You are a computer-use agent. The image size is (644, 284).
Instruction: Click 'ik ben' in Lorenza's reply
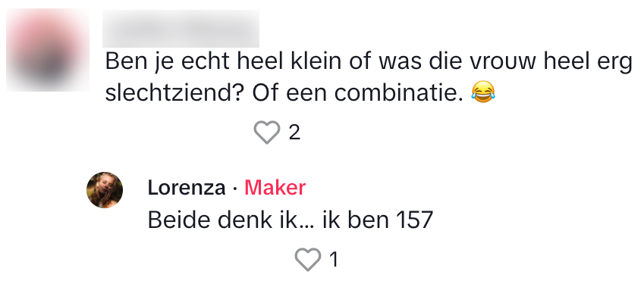pyautogui.click(x=355, y=220)
